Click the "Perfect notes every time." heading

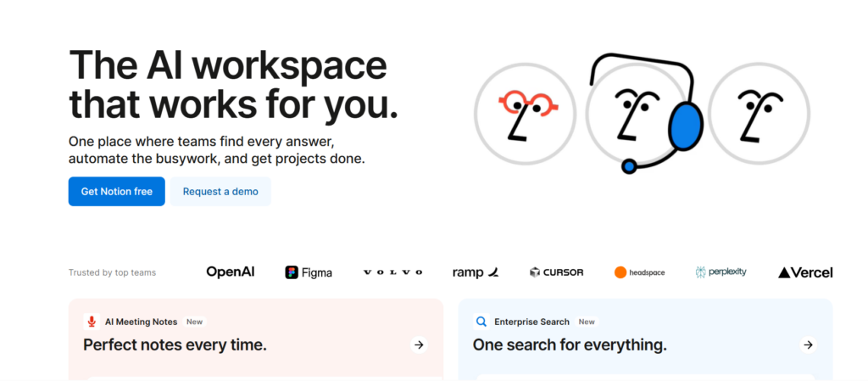[x=175, y=345]
